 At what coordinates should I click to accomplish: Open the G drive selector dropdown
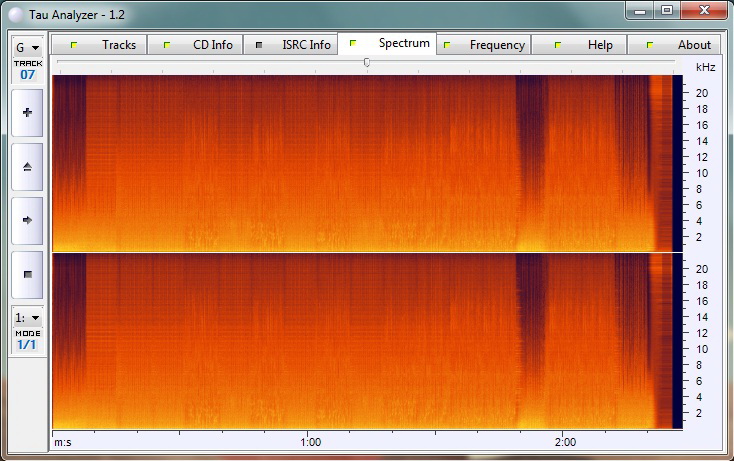27,47
